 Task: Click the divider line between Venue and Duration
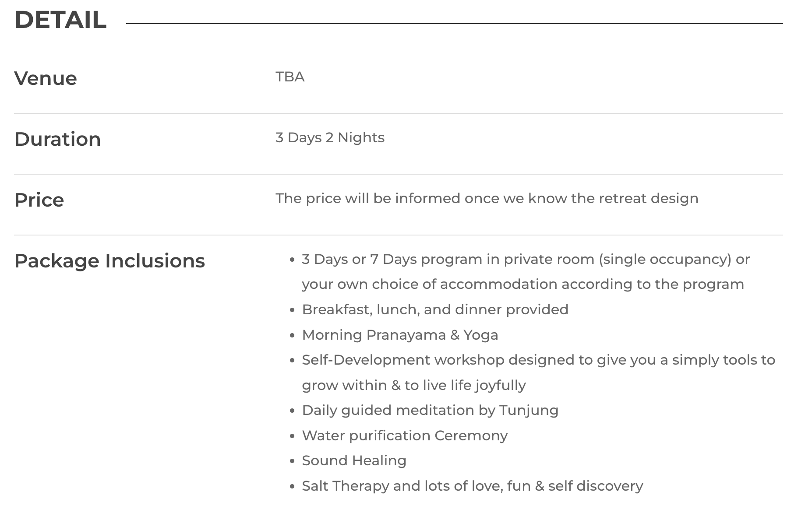(398, 113)
